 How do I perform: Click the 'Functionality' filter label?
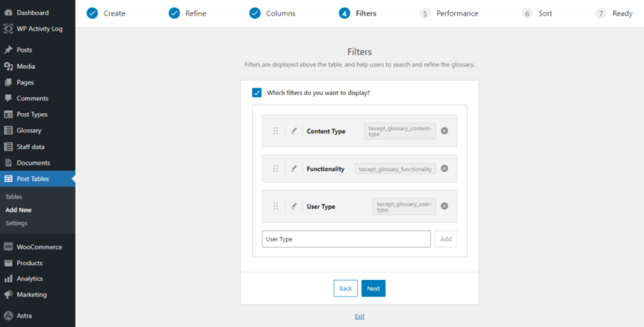(326, 169)
